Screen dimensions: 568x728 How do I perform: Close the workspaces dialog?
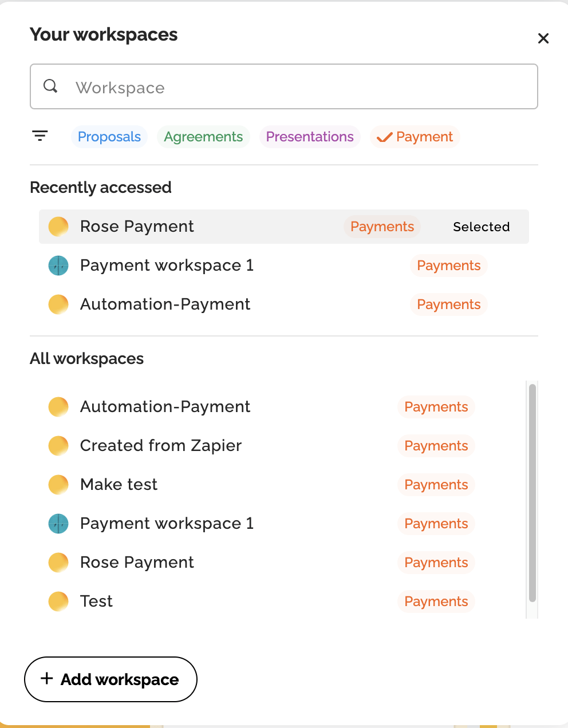pyautogui.click(x=543, y=38)
